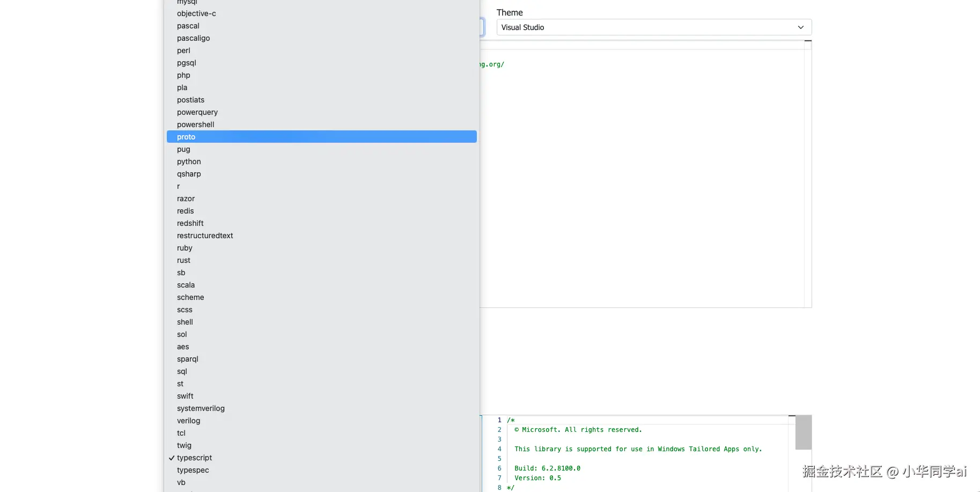Click the lower editor scrollbar thumb
Screen dimensions: 980x492
coord(803,432)
